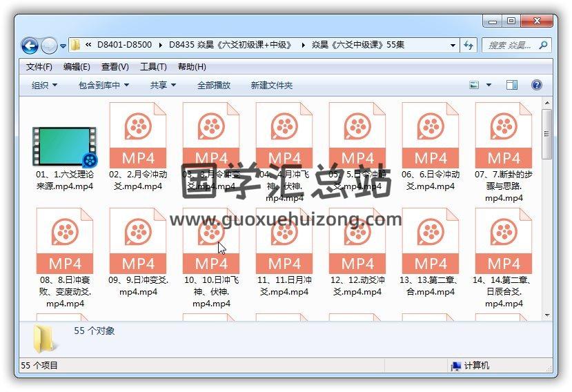Click the 新建文件夹 button

tap(271, 85)
